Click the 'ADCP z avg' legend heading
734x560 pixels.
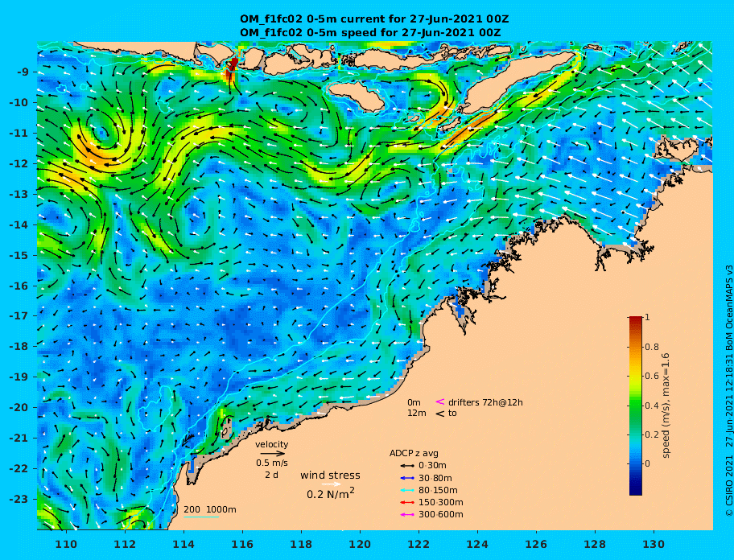(x=414, y=453)
